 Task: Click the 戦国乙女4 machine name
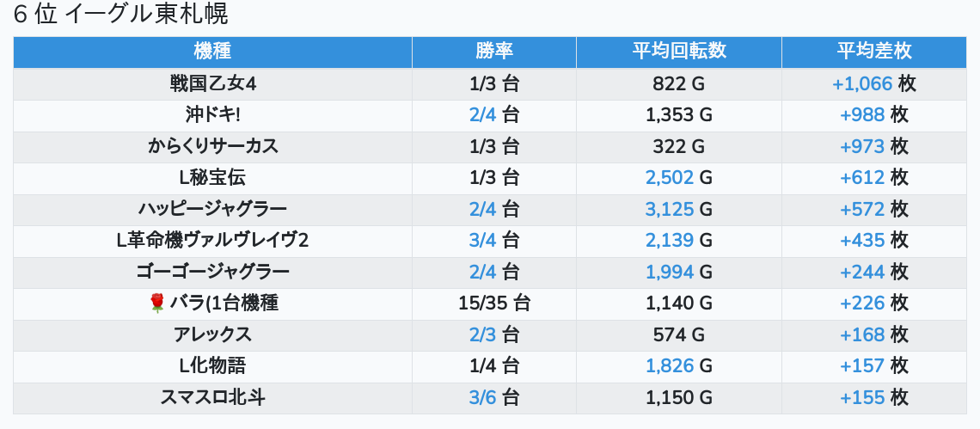[213, 84]
